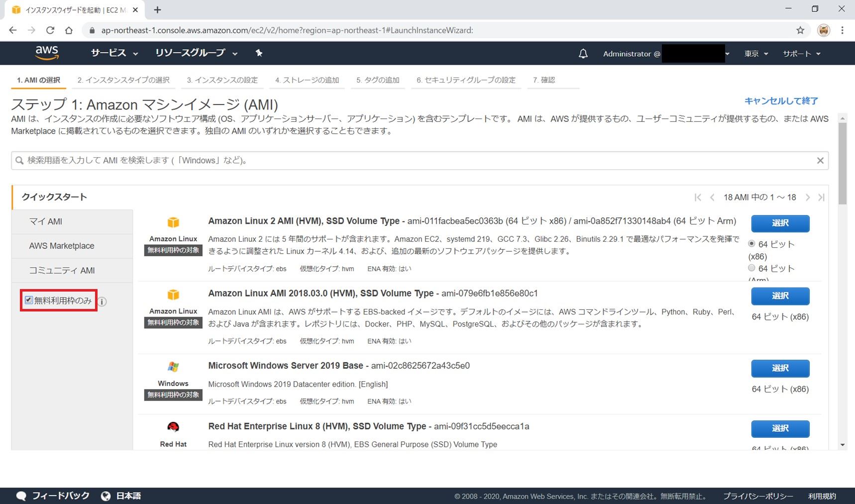Click the フィードバック footer button
Screen dimensions: 855x504
coord(53,496)
